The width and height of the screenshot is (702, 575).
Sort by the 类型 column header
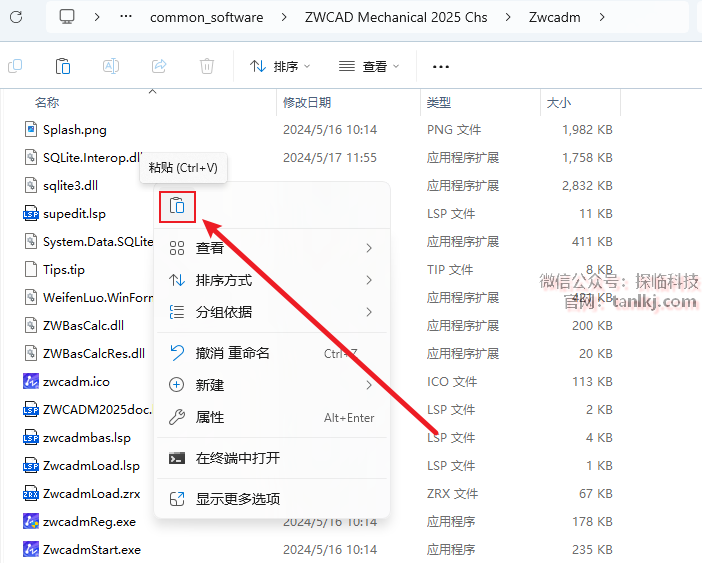pos(439,103)
